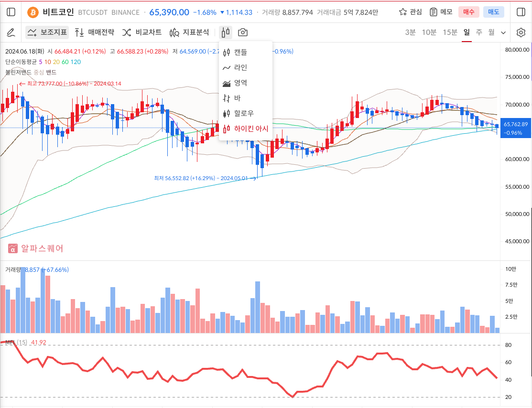
Task: Select the 월 monthly timeframe
Action: pos(491,32)
